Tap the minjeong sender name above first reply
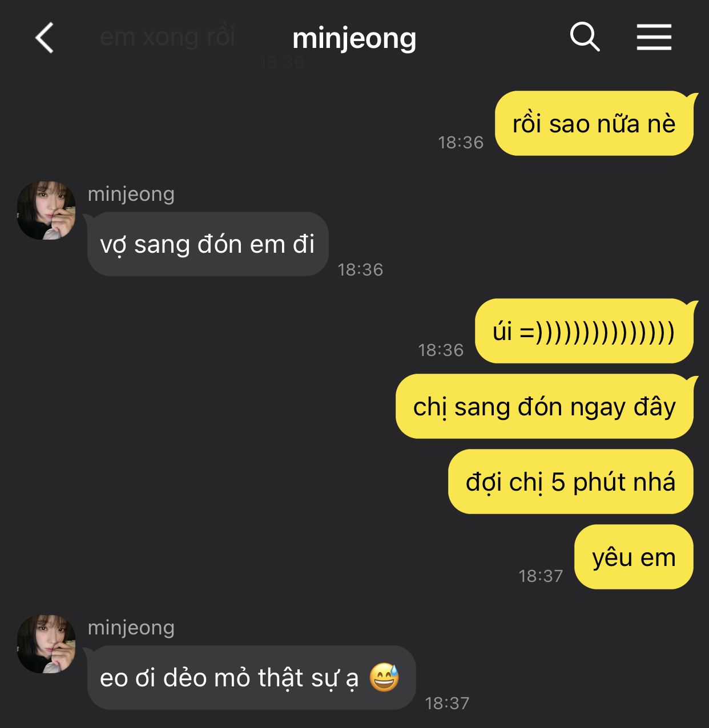This screenshot has height=728, width=709. pos(131,194)
